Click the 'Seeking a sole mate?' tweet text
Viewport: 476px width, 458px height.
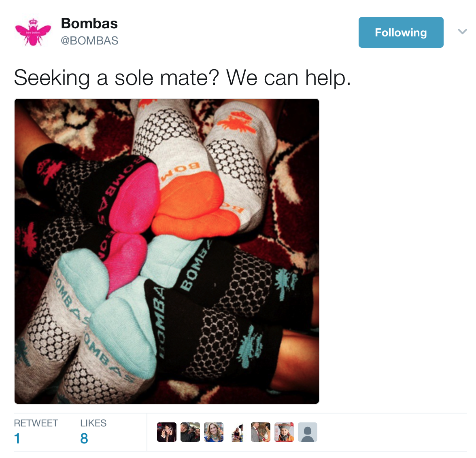point(182,78)
